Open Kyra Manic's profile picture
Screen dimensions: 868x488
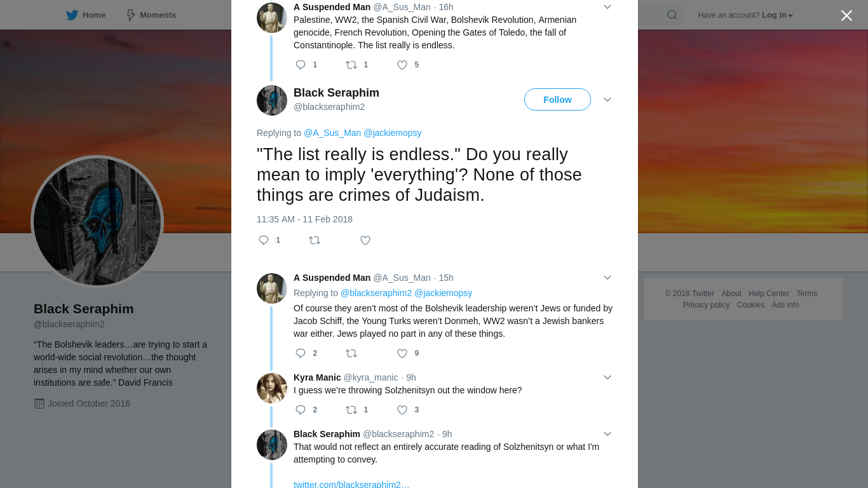pyautogui.click(x=272, y=388)
